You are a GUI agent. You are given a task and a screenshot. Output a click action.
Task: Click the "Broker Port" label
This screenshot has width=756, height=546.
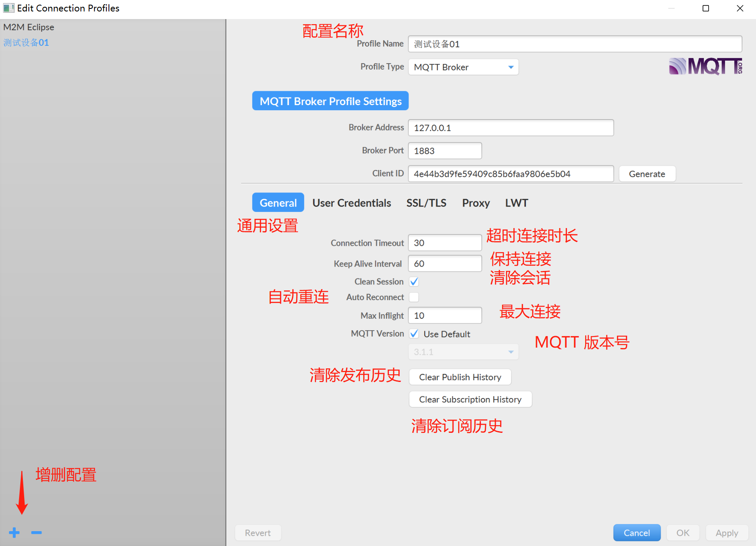point(383,150)
